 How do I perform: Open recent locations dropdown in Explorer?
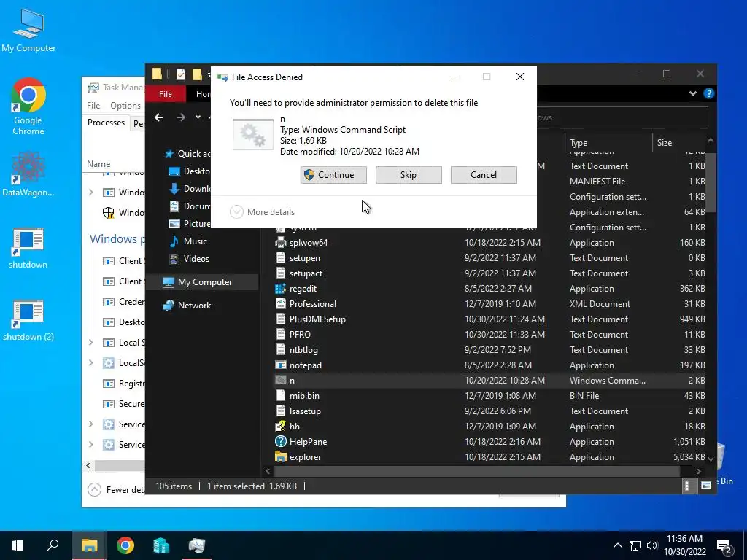pyautogui.click(x=198, y=117)
